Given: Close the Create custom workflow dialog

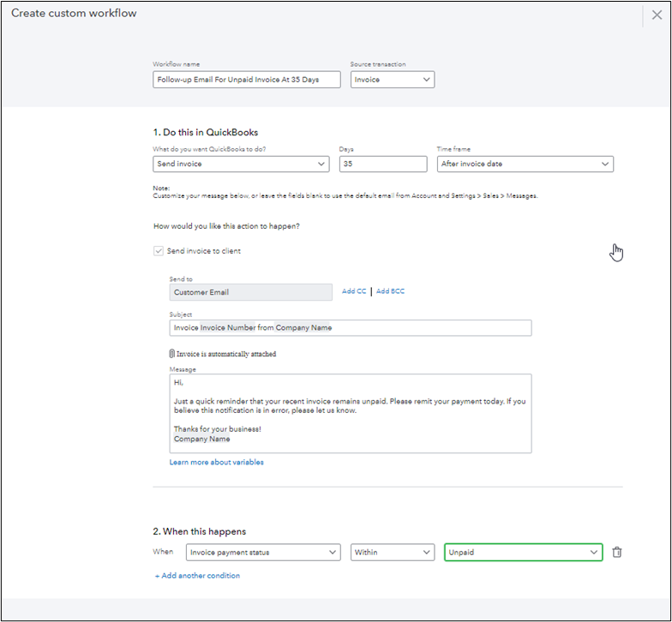Looking at the screenshot, I should click(x=657, y=15).
